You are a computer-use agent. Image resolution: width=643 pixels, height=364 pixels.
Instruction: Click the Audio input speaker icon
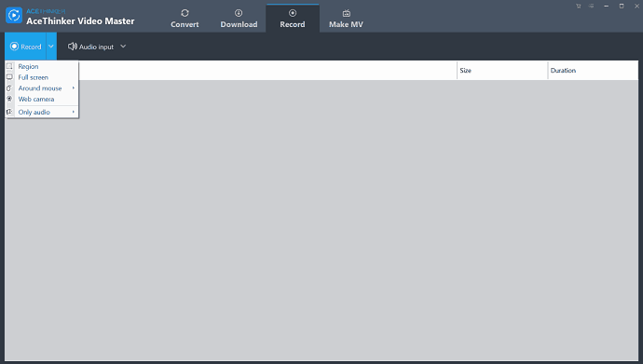[x=72, y=47]
